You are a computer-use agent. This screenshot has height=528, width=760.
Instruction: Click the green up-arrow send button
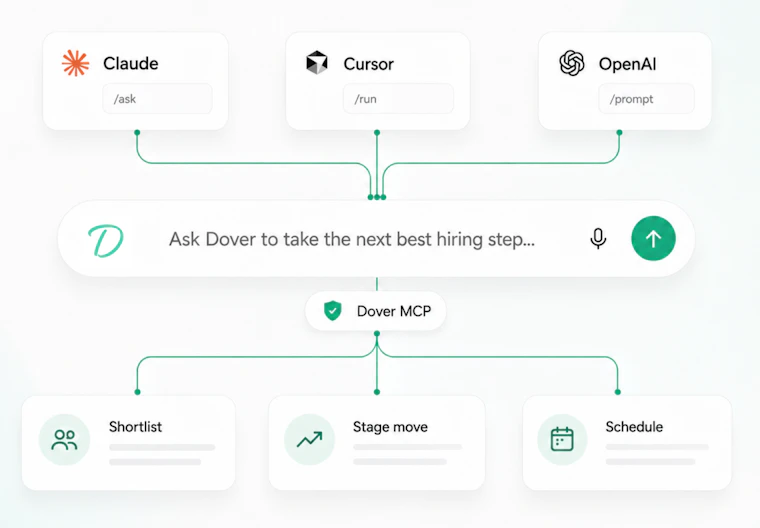pos(653,239)
